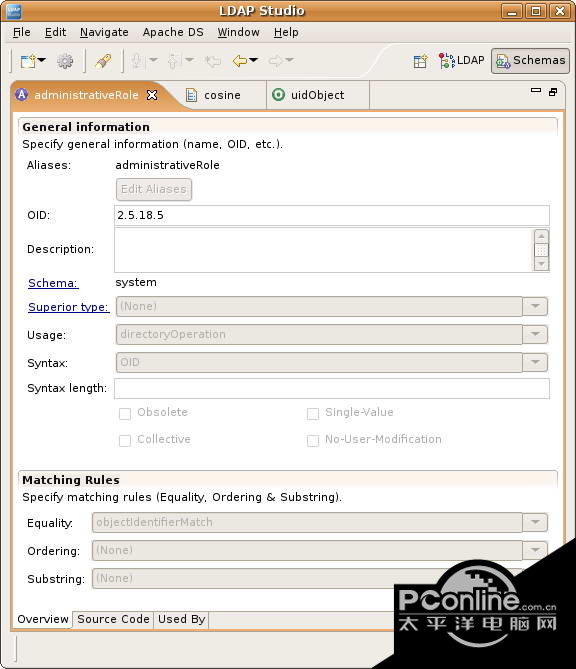Maximize the LDAP Studio window
The width and height of the screenshot is (576, 669).
click(536, 11)
